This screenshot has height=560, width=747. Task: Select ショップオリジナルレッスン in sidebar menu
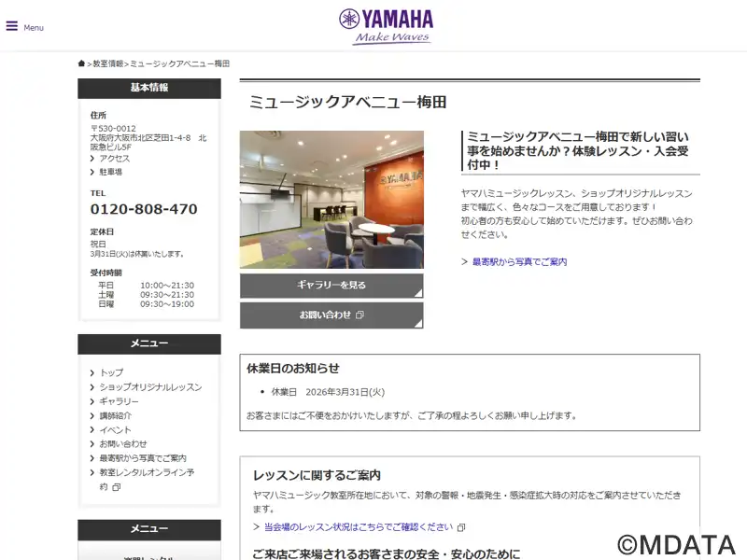tap(150, 387)
